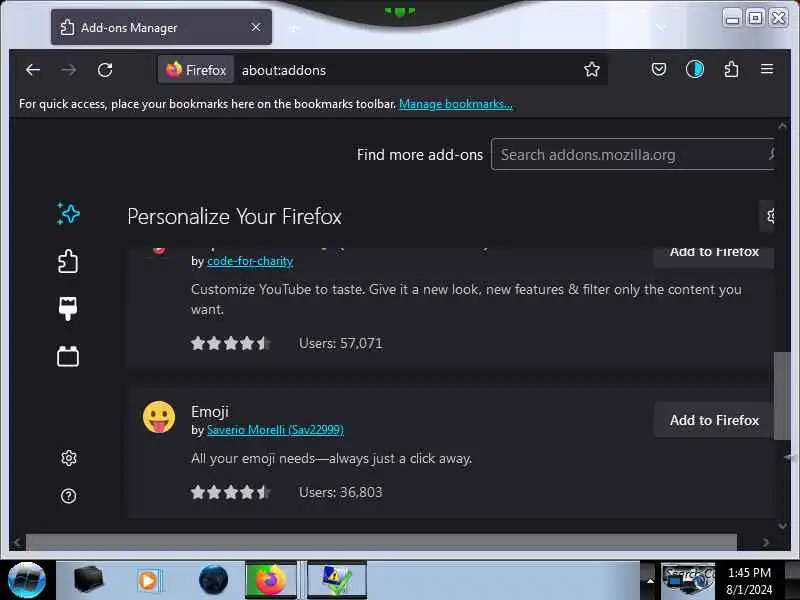
Task: Click Users: 57,071 text
Action: 340,343
